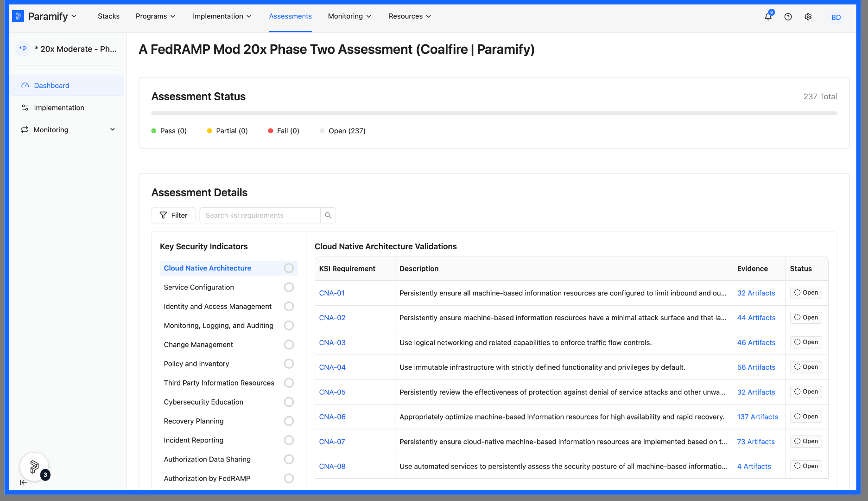This screenshot has width=868, height=501.
Task: Open the help question mark icon
Action: pos(788,17)
